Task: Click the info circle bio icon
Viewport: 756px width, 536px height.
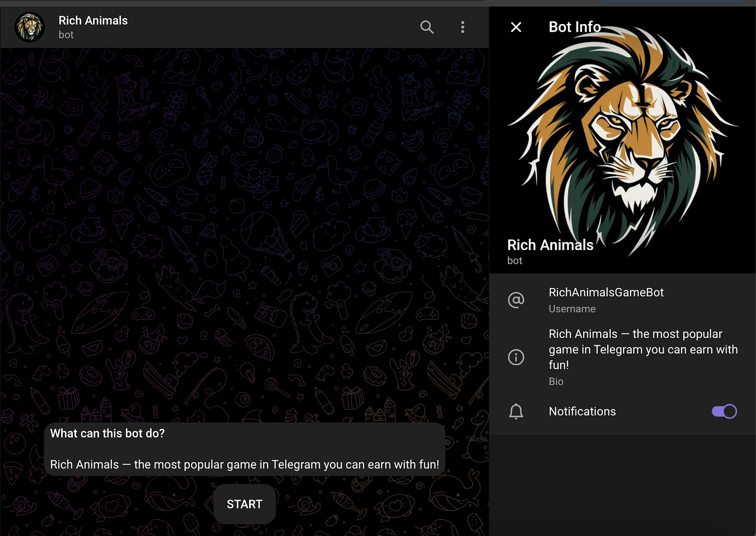Action: [x=516, y=357]
